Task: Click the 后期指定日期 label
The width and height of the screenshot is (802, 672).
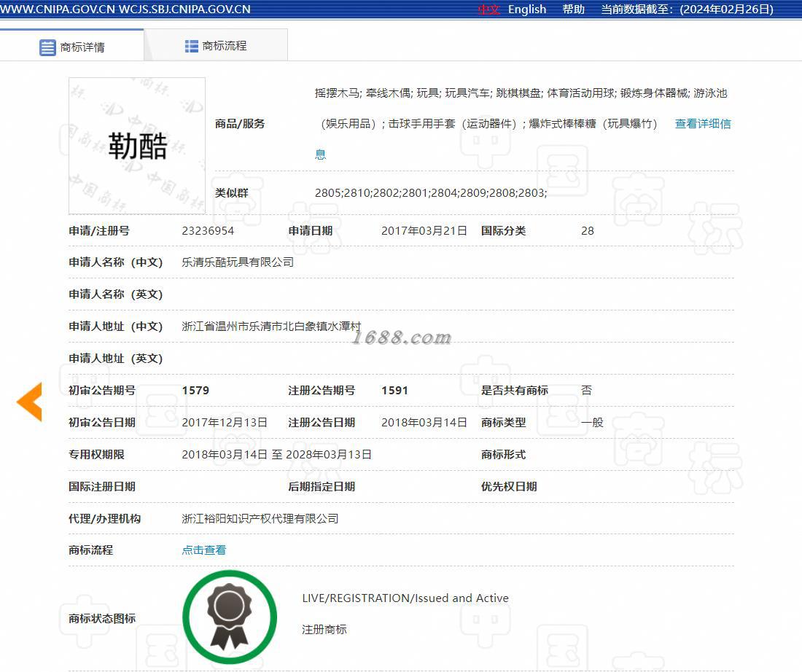Action: click(x=322, y=487)
